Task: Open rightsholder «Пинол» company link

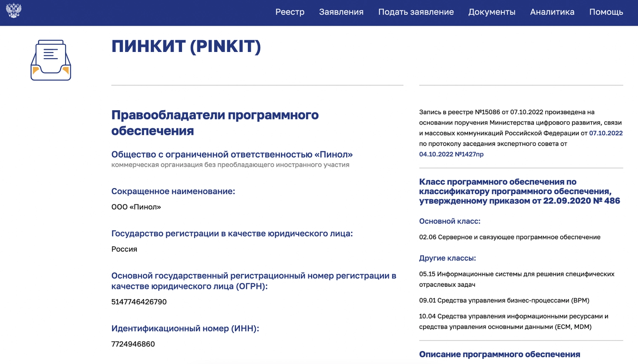Action: click(x=233, y=155)
